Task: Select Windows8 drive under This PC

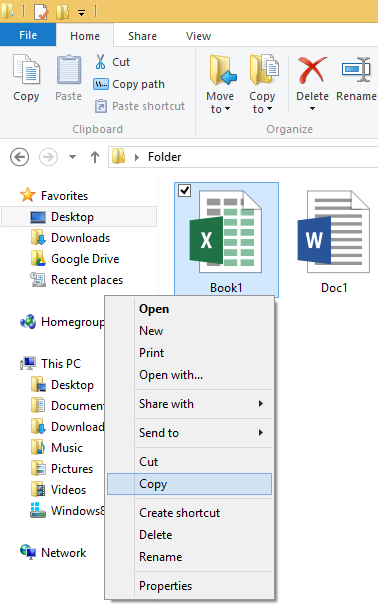Action: tap(67, 511)
